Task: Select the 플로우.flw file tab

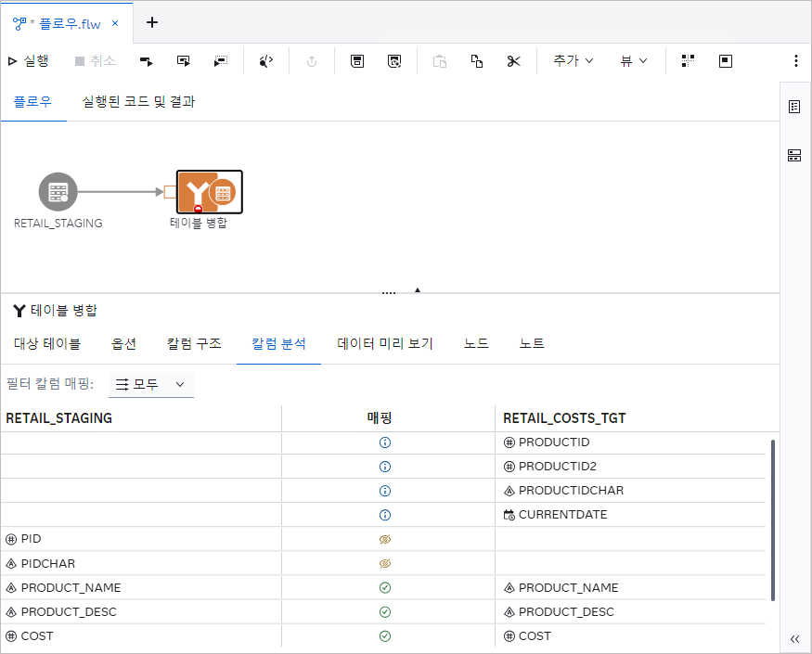Action: tap(65, 24)
